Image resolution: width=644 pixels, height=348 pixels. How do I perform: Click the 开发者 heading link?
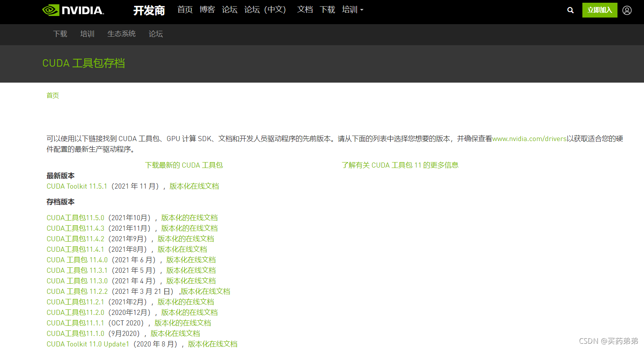(149, 11)
